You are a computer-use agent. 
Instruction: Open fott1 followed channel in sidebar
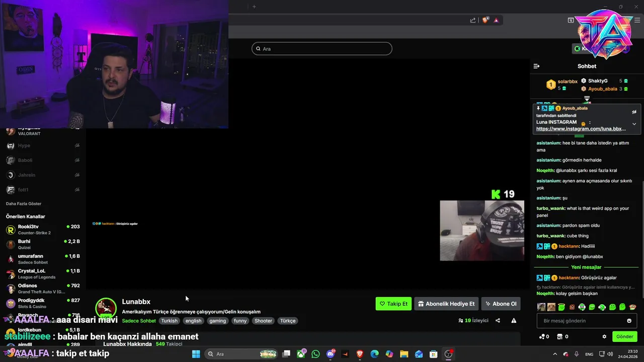click(43, 190)
